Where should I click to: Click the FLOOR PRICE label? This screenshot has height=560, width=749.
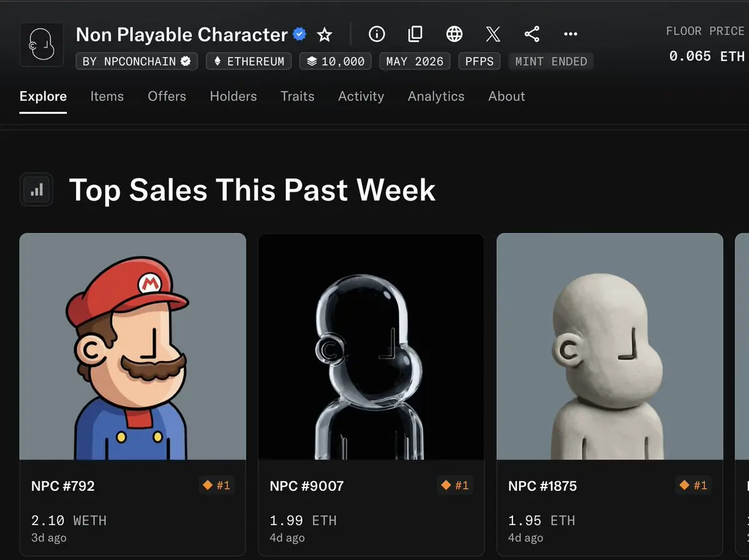coord(705,31)
